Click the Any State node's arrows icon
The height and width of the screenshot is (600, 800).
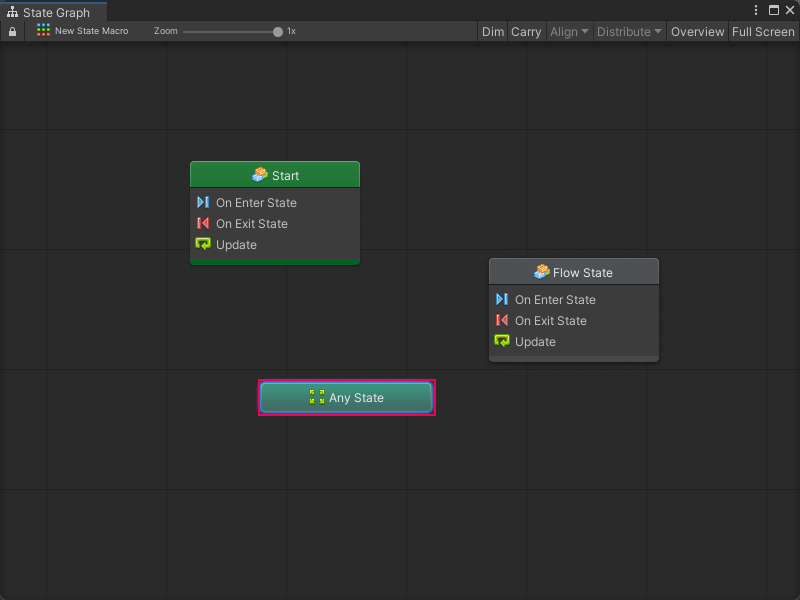point(317,397)
